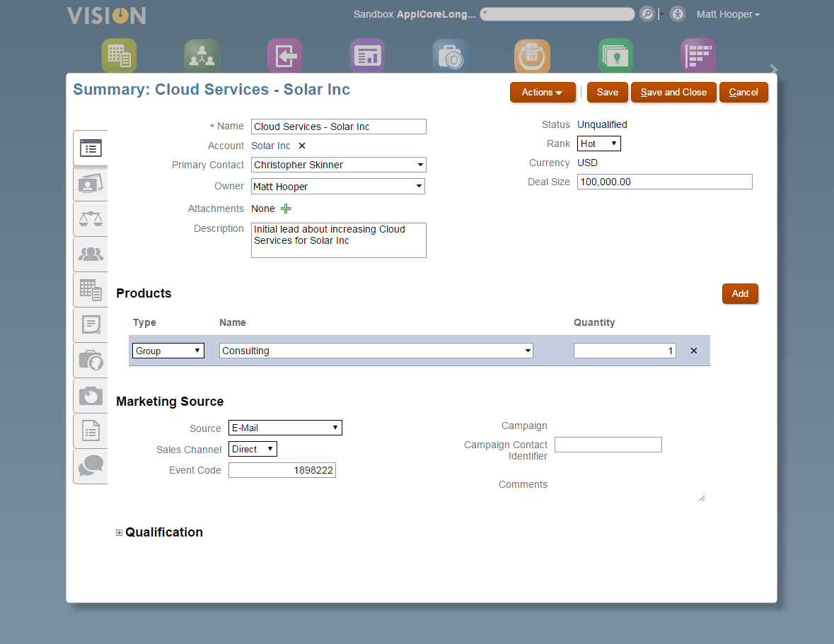Delete the Consulting product row
834x644 pixels.
pos(693,351)
